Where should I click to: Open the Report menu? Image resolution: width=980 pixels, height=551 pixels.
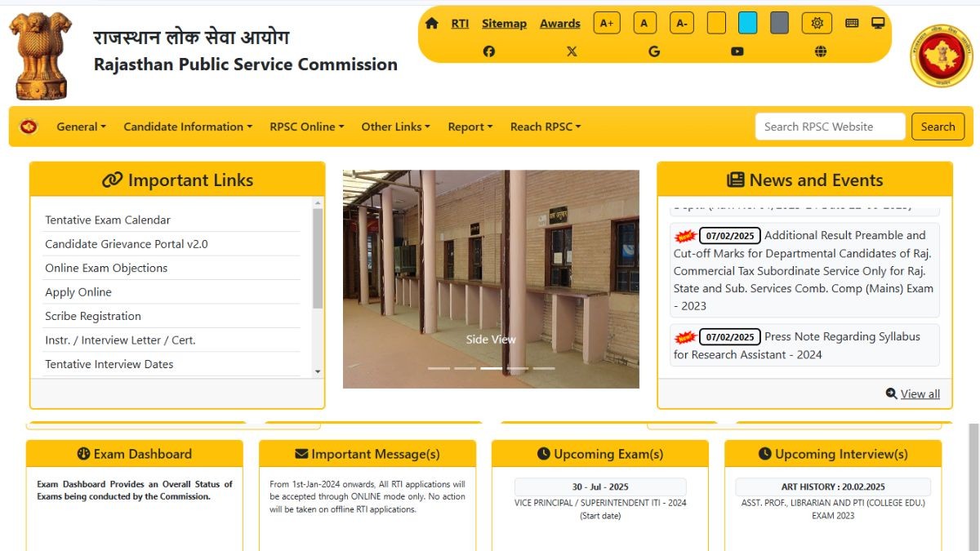(x=470, y=127)
